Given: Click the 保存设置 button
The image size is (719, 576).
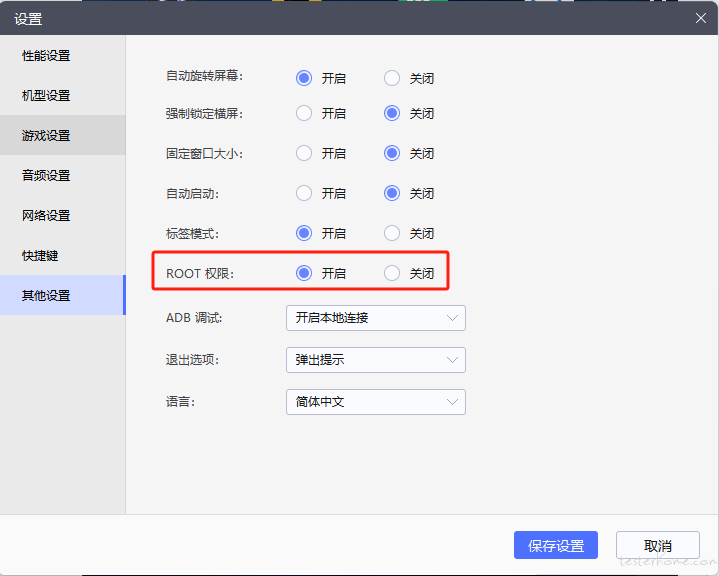Looking at the screenshot, I should coord(556,545).
